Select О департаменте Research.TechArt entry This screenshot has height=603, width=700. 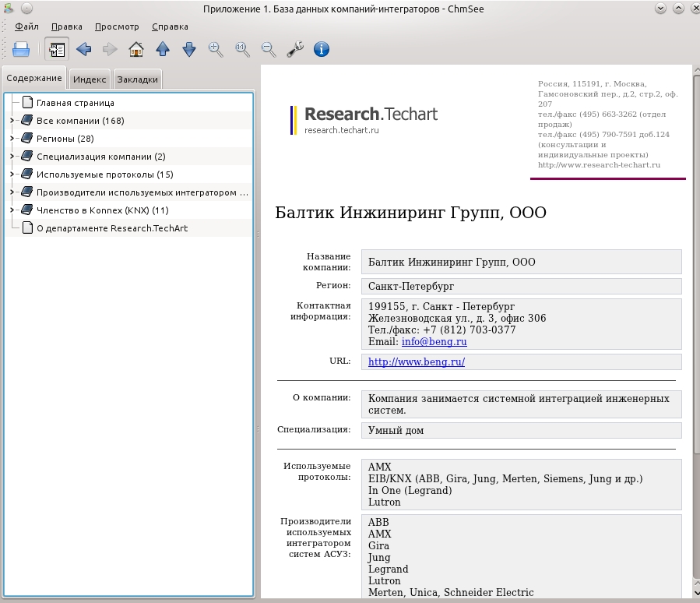[x=112, y=228]
